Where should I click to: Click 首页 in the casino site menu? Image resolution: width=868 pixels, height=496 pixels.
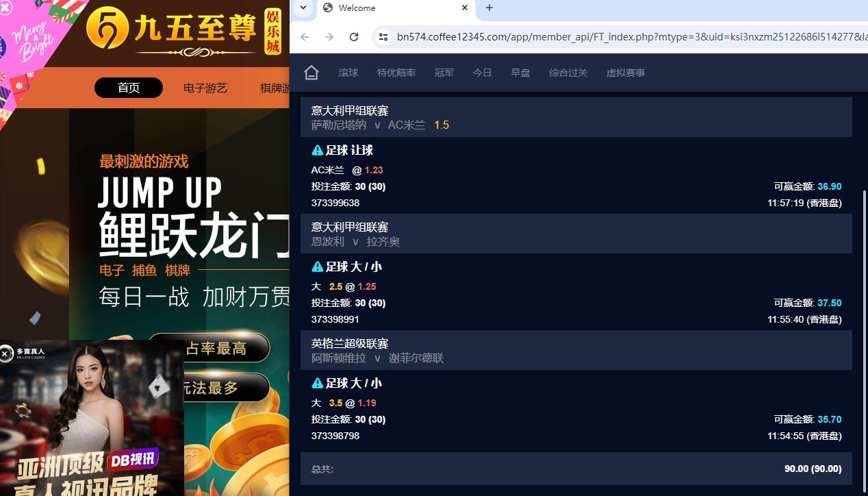tap(129, 88)
